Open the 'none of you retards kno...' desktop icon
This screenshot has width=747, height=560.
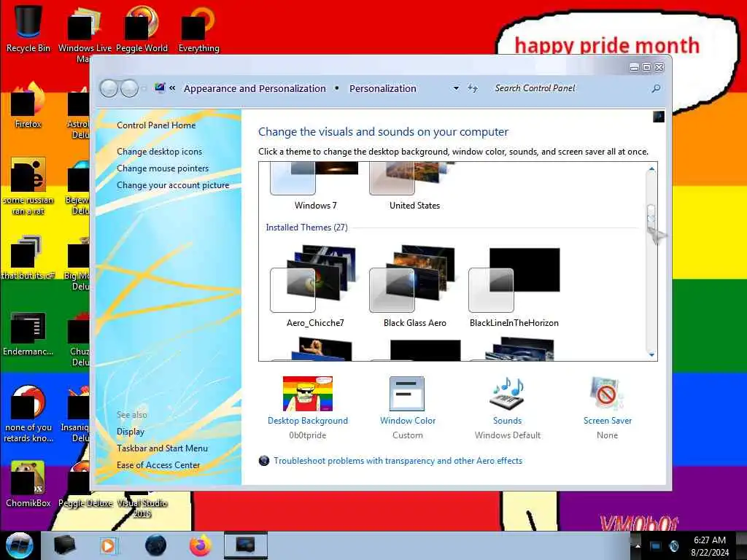point(28,413)
